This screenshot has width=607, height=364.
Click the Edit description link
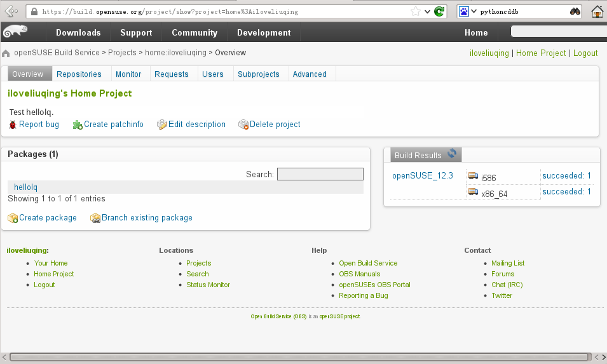click(197, 124)
